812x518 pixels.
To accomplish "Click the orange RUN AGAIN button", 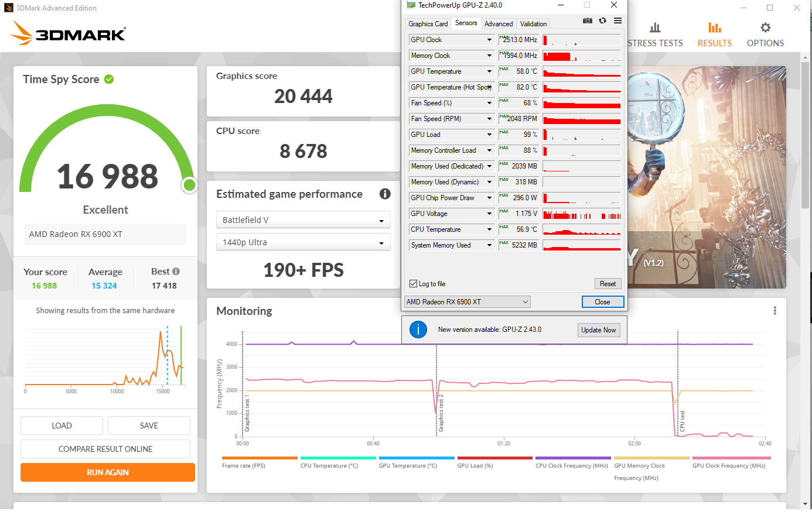I will 108,472.
